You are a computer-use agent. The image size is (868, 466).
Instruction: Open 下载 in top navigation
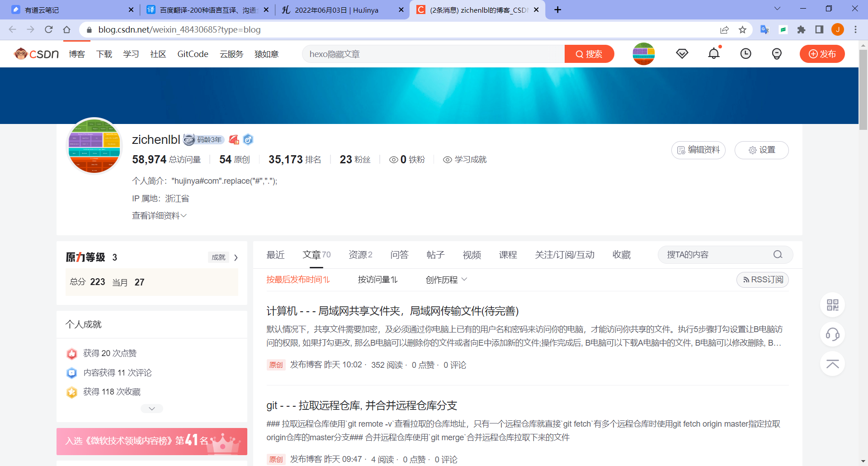click(104, 54)
